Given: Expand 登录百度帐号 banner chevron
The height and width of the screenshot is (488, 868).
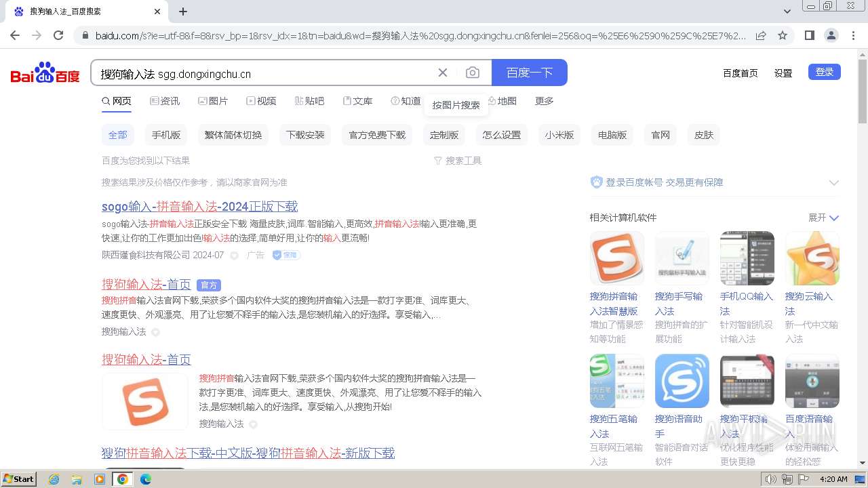Looking at the screenshot, I should pyautogui.click(x=834, y=182).
